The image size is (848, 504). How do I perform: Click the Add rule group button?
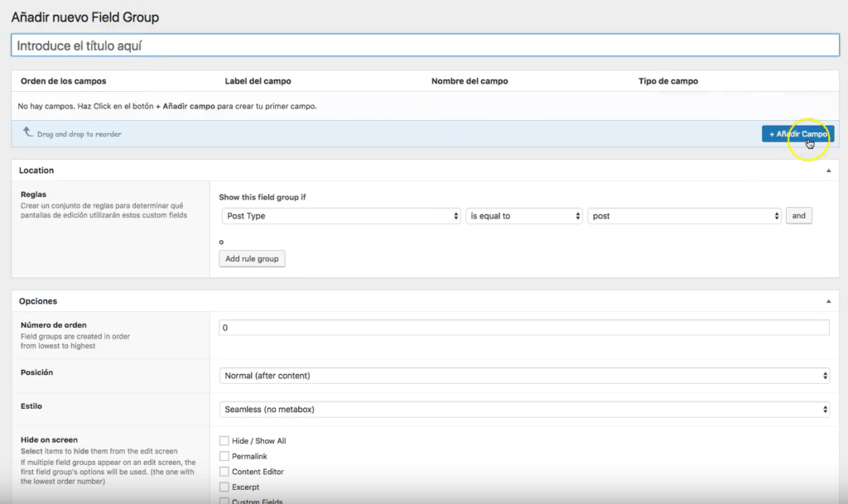pos(252,259)
